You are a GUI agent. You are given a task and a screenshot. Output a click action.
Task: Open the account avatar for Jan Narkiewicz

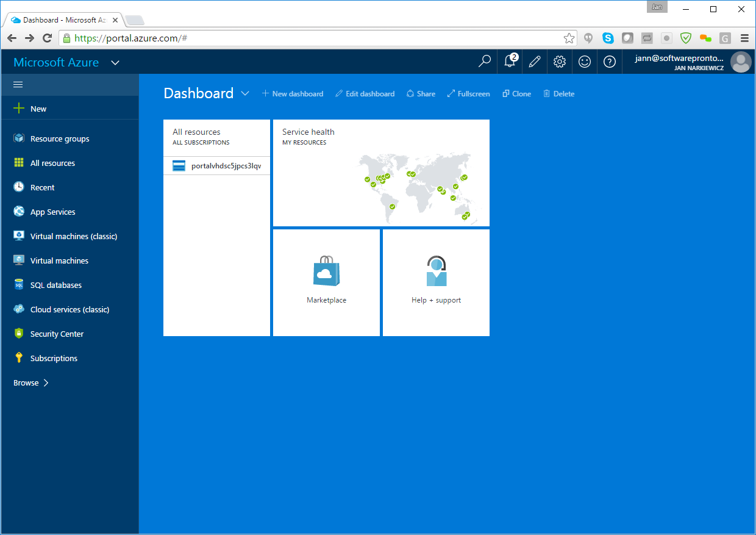click(x=741, y=62)
